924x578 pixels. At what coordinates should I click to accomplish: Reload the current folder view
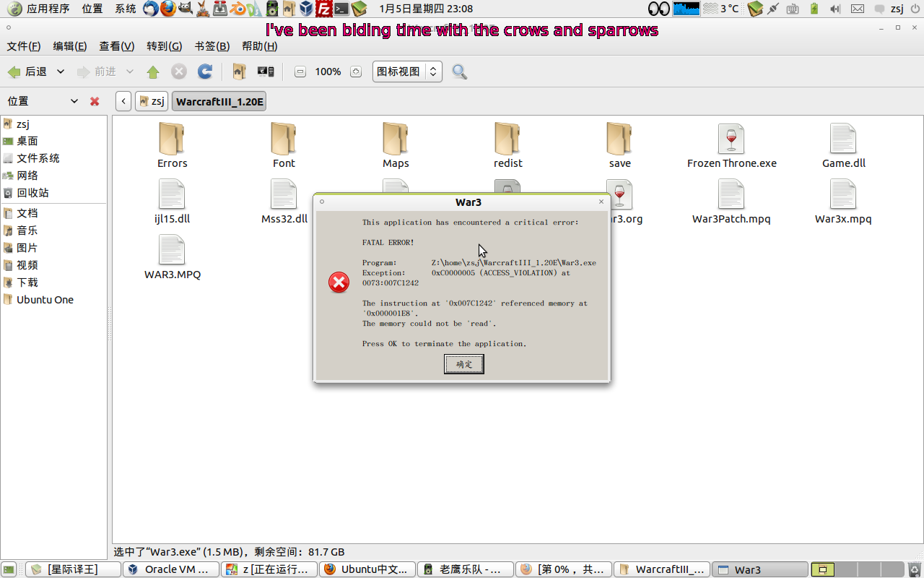point(205,72)
